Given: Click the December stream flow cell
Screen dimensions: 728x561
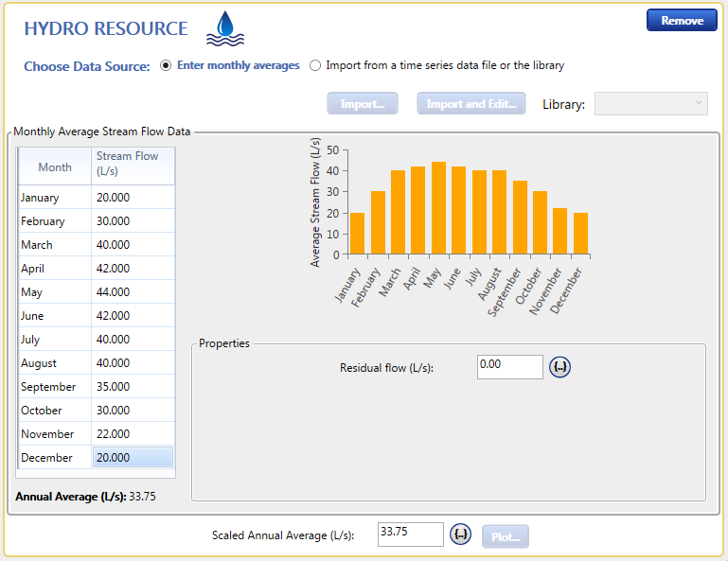Looking at the screenshot, I should pyautogui.click(x=133, y=458).
